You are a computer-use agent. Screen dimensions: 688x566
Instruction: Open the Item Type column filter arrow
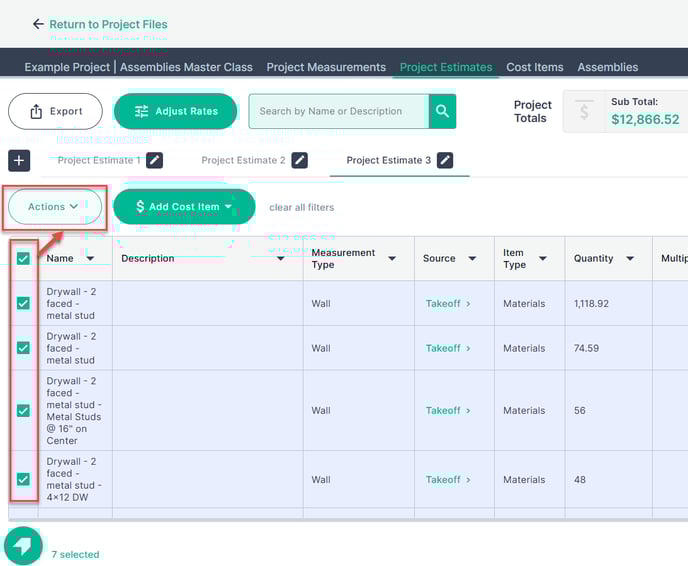543,258
